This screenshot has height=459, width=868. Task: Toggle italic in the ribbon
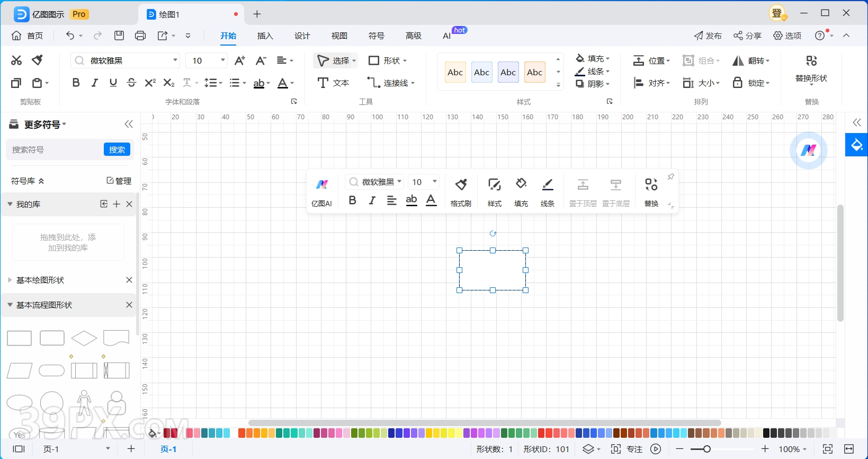[x=95, y=83]
